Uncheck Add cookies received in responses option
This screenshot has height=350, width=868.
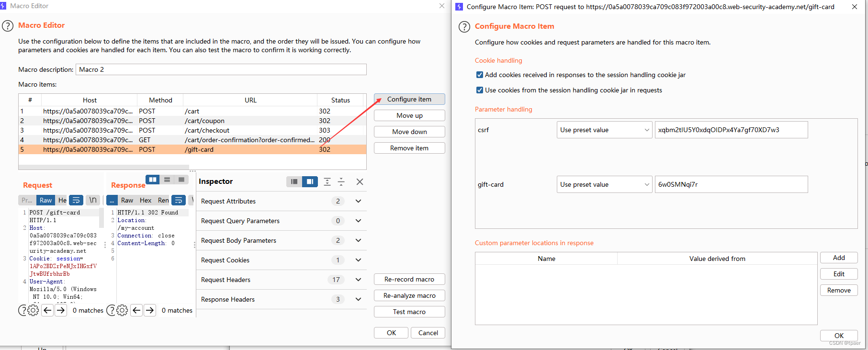tap(480, 75)
